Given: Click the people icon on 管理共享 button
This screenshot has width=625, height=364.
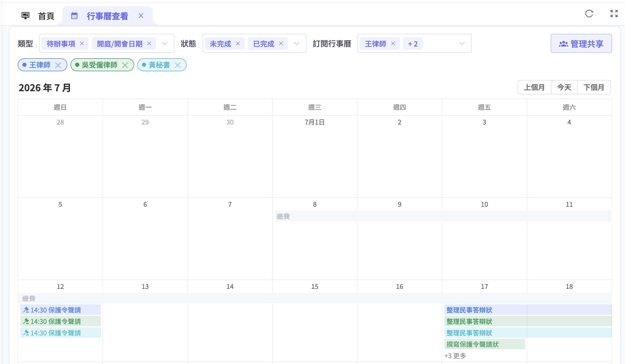Looking at the screenshot, I should pos(563,44).
